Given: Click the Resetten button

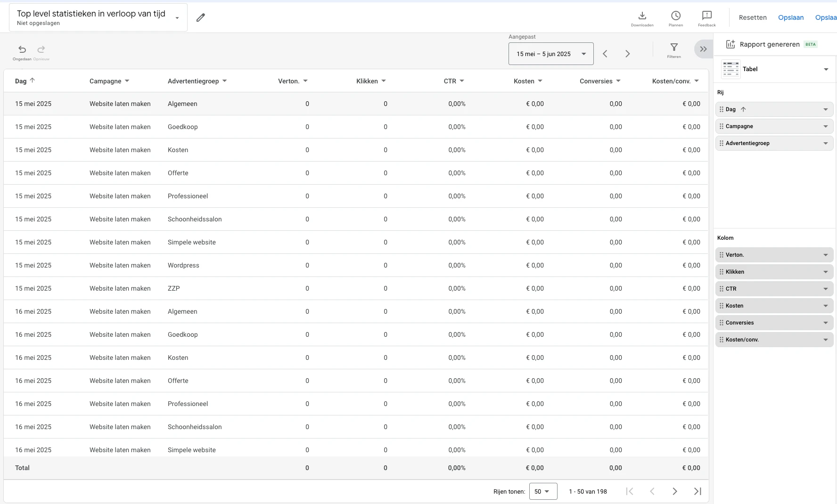Looking at the screenshot, I should (x=753, y=17).
